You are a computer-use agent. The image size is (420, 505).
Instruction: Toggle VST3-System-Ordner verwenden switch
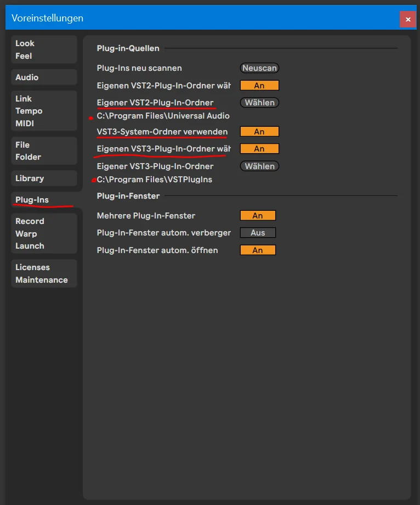259,131
